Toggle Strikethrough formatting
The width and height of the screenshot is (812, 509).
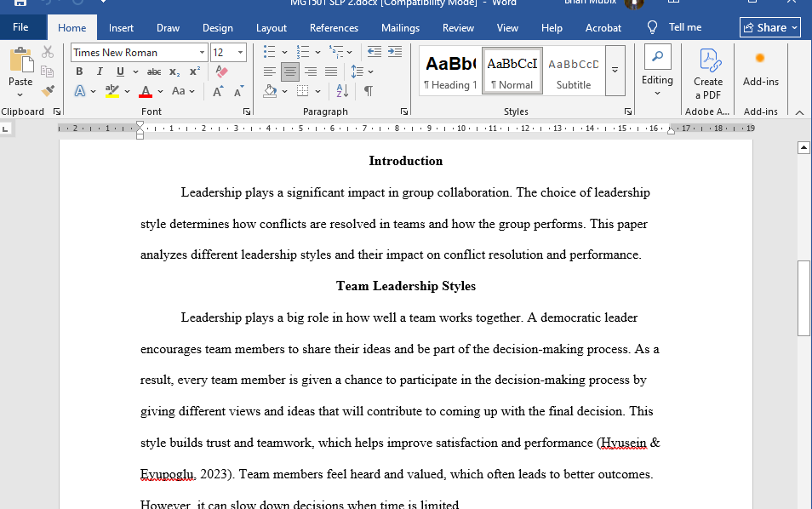point(154,71)
